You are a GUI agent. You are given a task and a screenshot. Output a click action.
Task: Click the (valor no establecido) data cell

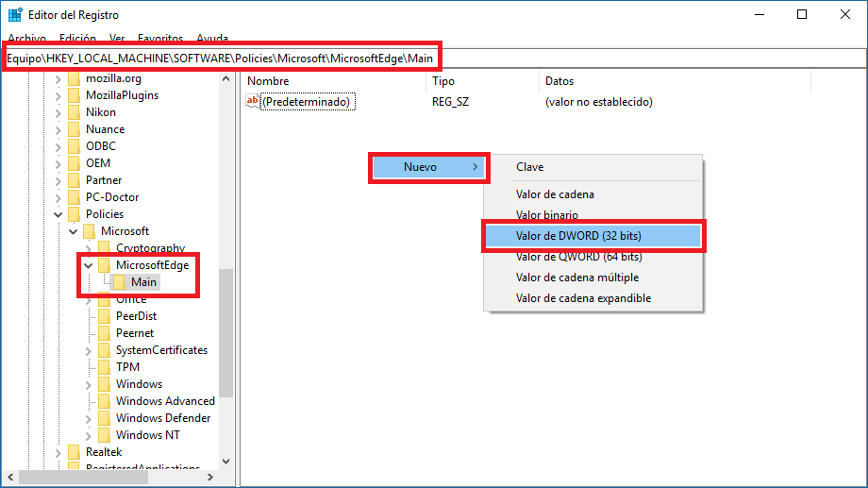[x=599, y=102]
